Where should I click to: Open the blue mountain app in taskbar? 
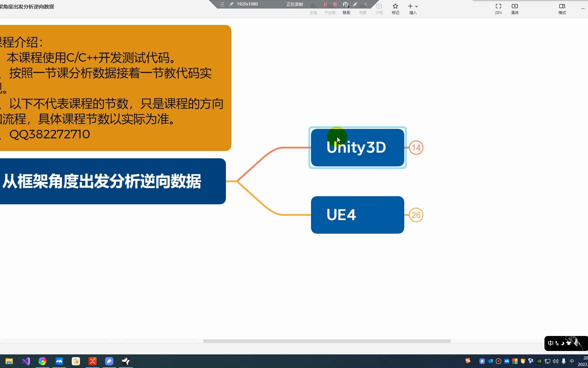coord(59,361)
